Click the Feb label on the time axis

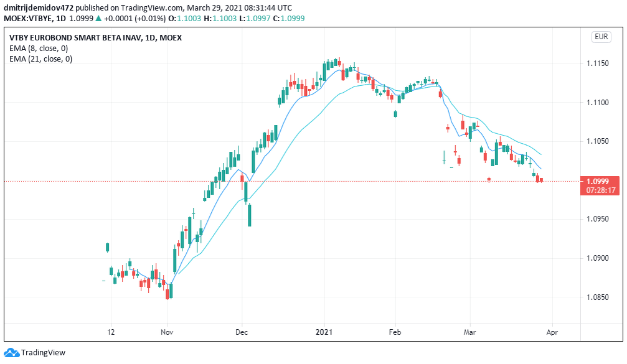[x=395, y=332]
